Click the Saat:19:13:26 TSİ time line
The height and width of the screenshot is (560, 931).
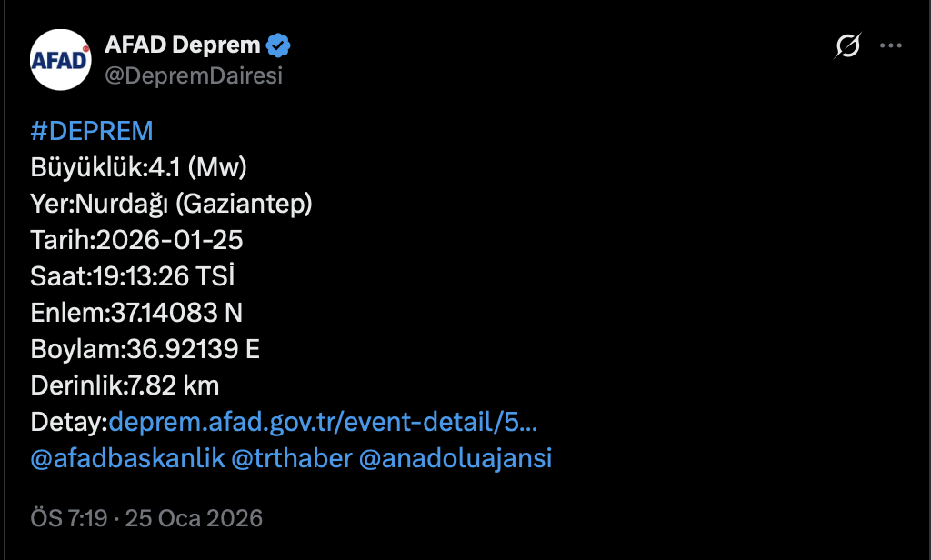[x=133, y=275]
